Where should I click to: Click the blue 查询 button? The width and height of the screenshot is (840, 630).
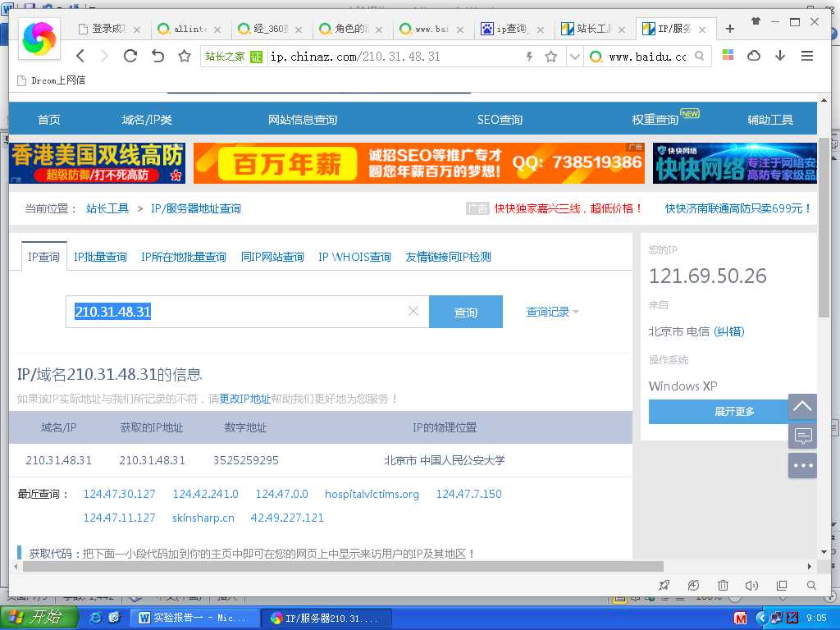point(466,312)
